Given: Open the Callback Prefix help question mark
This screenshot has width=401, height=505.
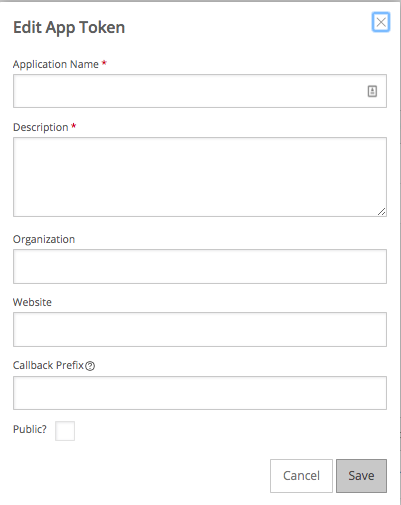Looking at the screenshot, I should 90,366.
